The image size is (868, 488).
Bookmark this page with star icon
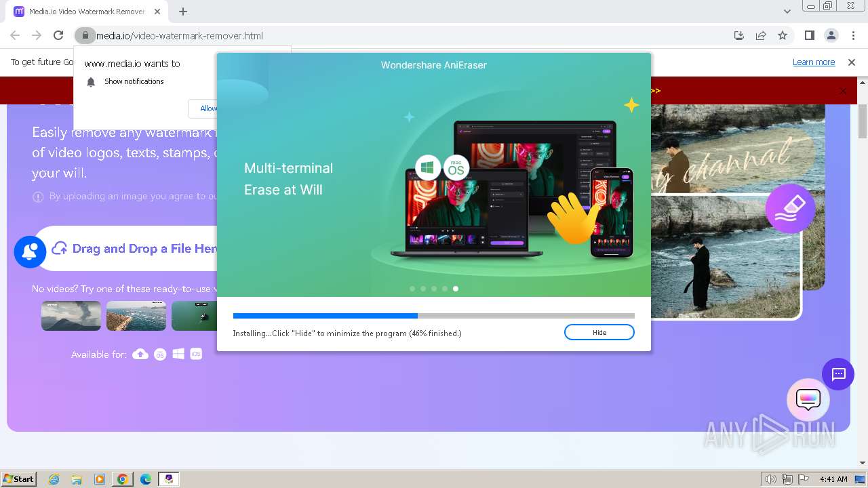(783, 35)
